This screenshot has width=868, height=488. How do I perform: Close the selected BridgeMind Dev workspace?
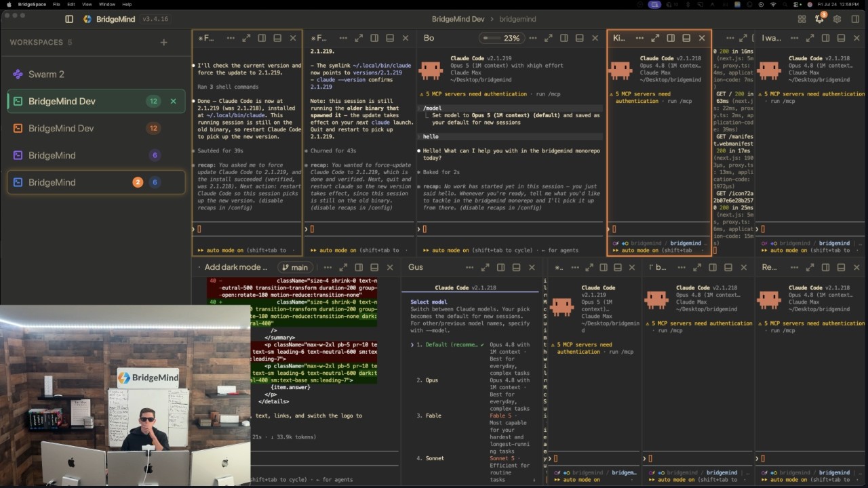click(173, 101)
